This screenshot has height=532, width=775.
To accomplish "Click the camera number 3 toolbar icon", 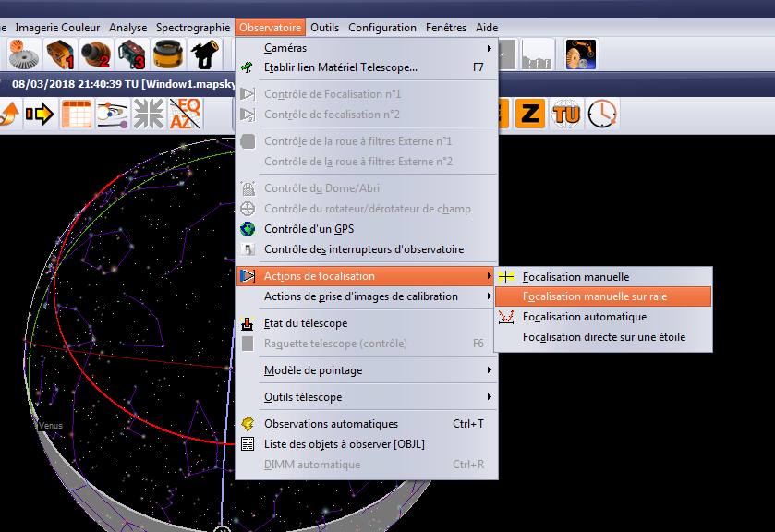I will pos(132,54).
